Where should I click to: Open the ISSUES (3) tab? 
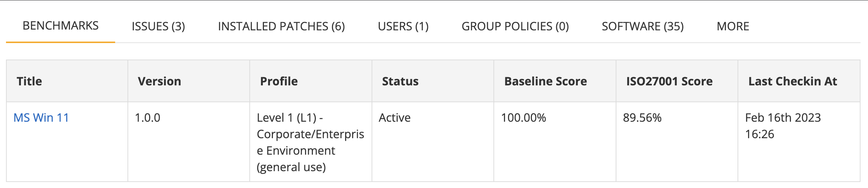point(158,27)
